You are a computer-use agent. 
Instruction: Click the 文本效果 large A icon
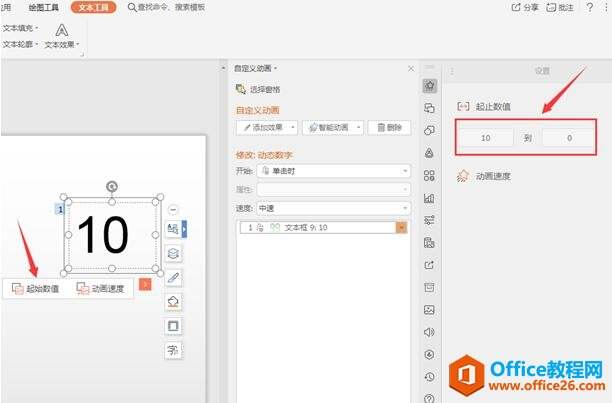[62, 30]
